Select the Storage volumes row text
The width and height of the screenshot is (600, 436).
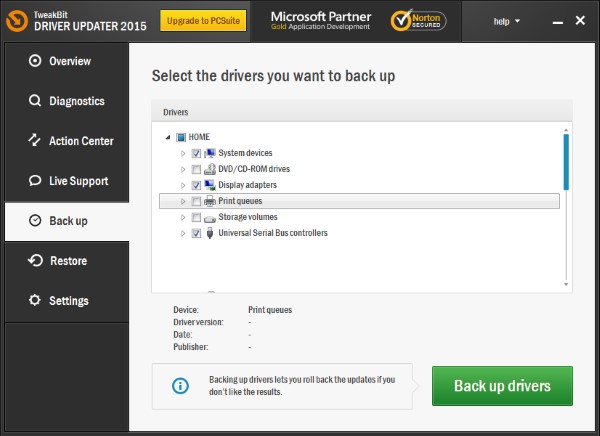coord(248,217)
